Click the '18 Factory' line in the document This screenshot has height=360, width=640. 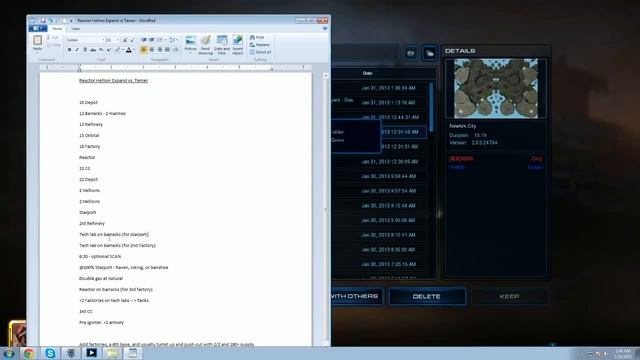coord(89,147)
